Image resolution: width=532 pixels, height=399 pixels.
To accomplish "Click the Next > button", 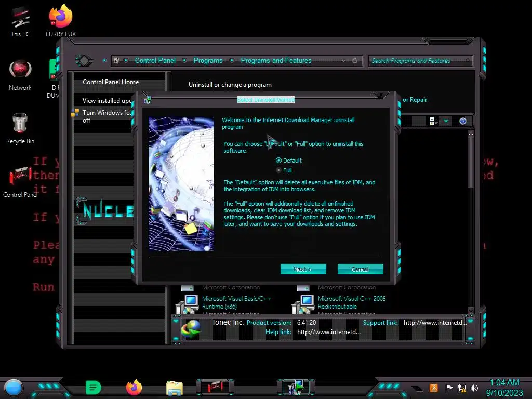I will tap(303, 269).
